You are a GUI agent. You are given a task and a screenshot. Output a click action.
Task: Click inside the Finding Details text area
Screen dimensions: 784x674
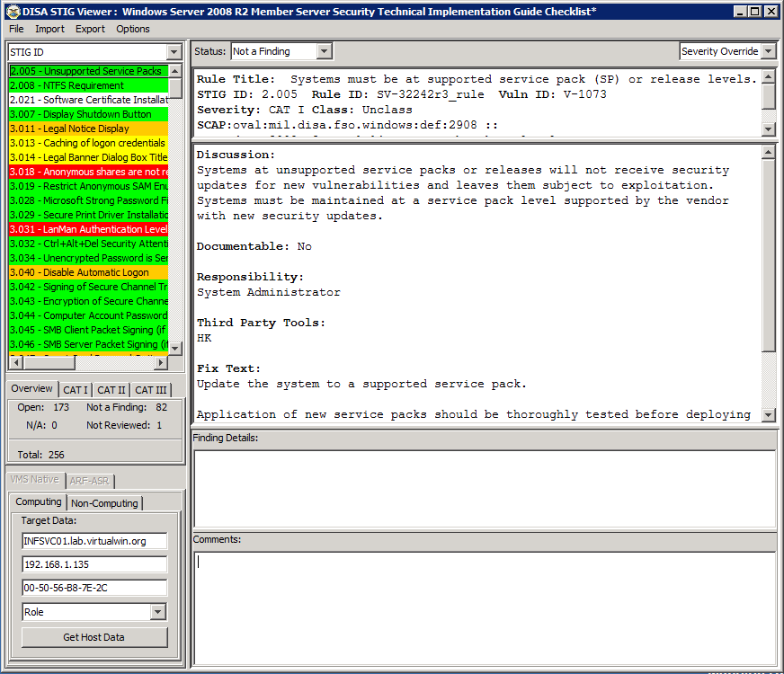[x=485, y=489]
